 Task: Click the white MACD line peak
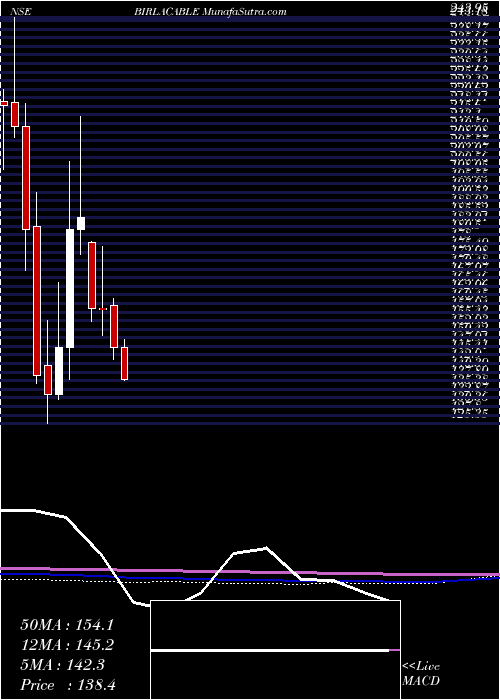(267, 547)
